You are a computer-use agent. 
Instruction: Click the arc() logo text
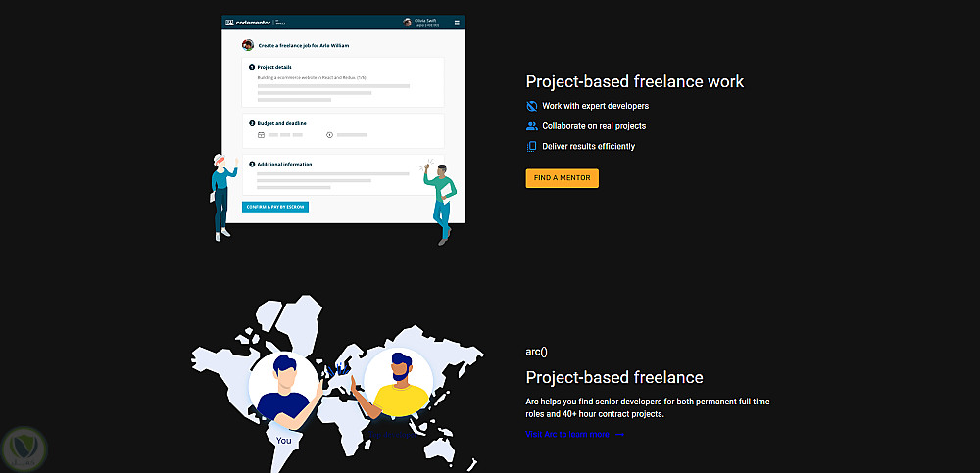tap(536, 352)
